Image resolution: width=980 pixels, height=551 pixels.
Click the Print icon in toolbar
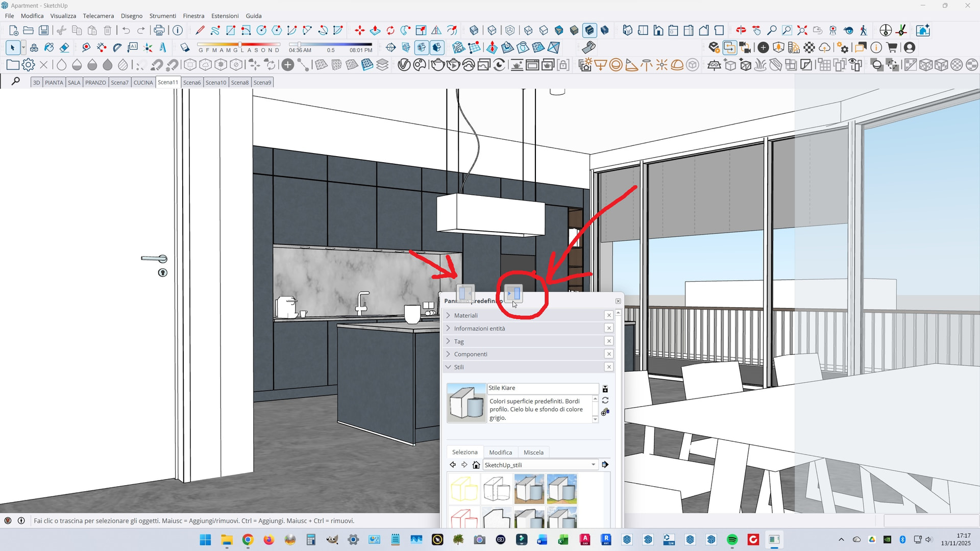point(159,31)
